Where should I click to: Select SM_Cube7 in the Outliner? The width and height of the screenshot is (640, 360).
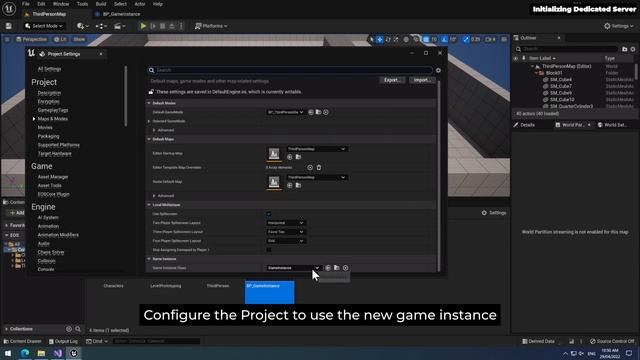[x=561, y=86]
